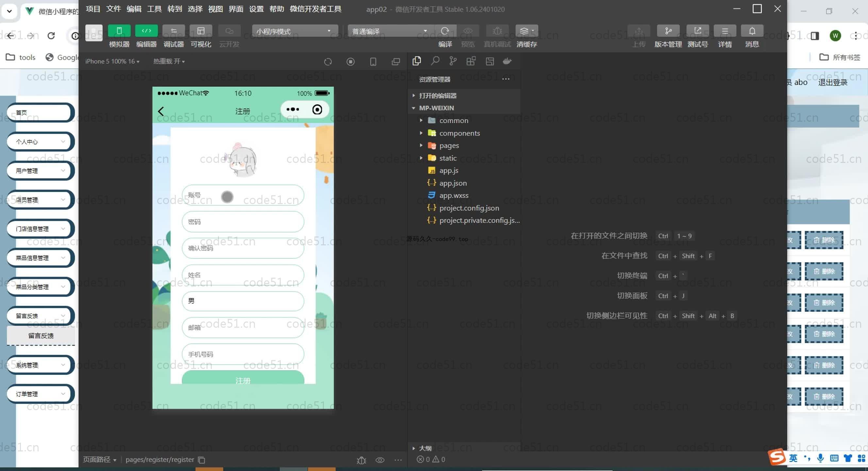Screen dimensions: 868x471
Task: Click the compile refresh icon
Action: coord(445,31)
